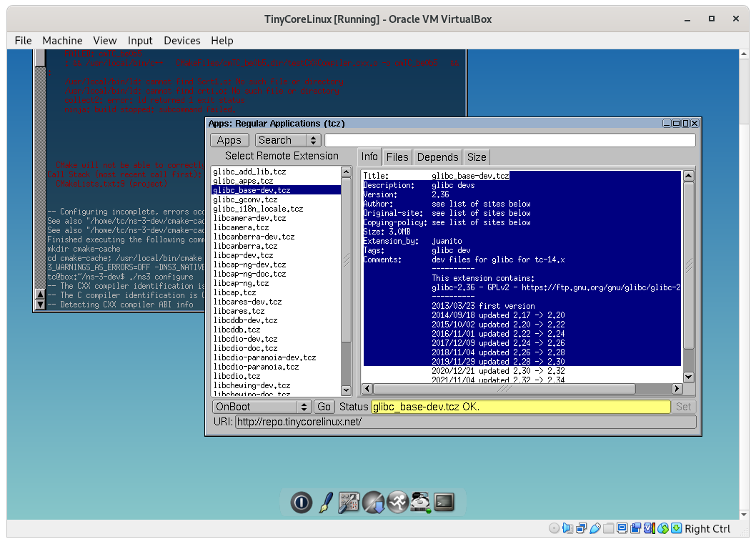
Task: Click the Set button beside status
Action: [683, 407]
